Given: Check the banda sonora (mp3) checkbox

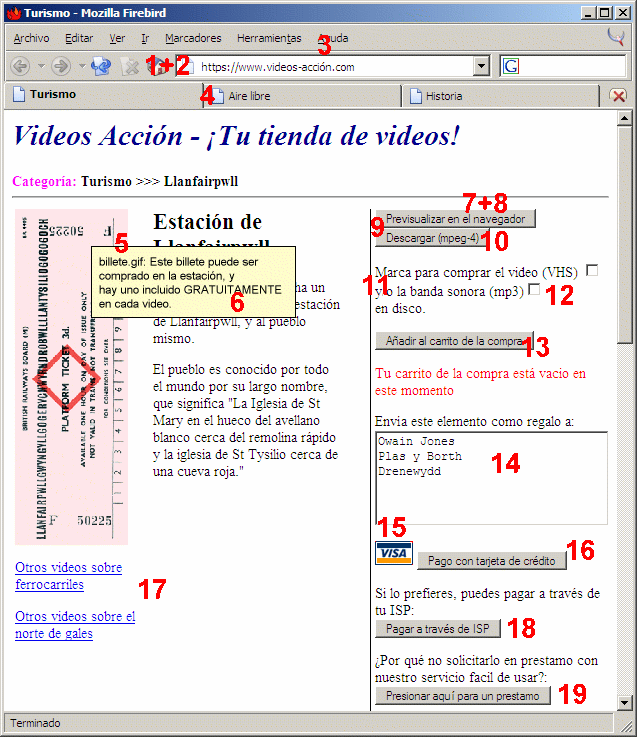Looking at the screenshot, I should [x=534, y=289].
